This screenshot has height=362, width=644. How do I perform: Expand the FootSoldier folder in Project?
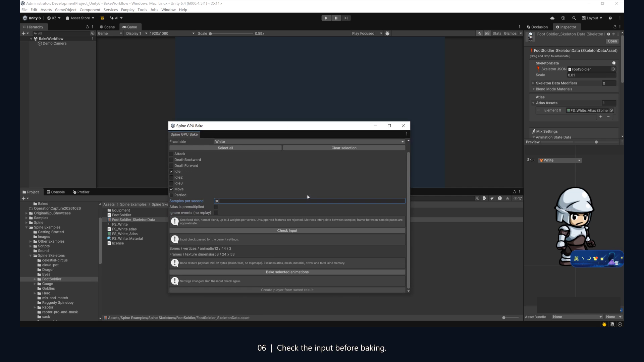(35, 279)
